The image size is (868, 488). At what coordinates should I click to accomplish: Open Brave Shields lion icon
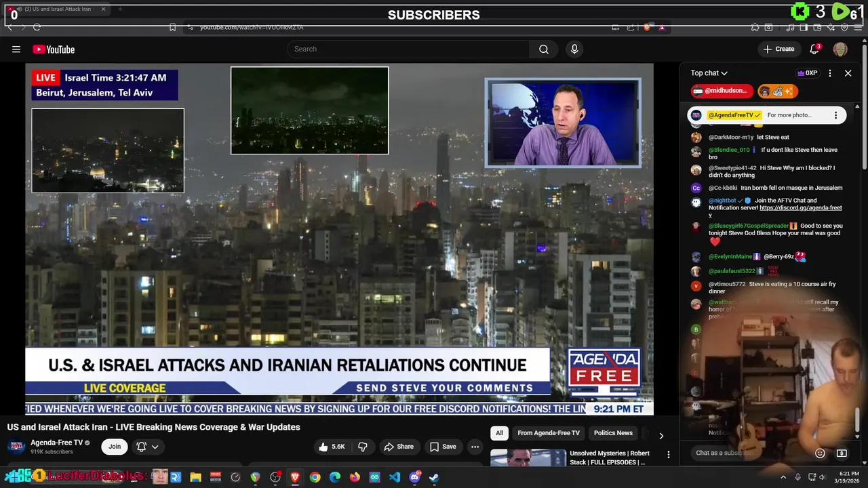pyautogui.click(x=648, y=27)
